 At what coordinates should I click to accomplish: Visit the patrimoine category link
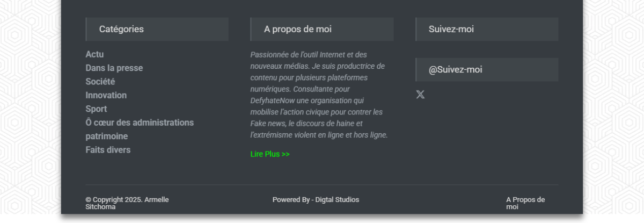click(107, 136)
